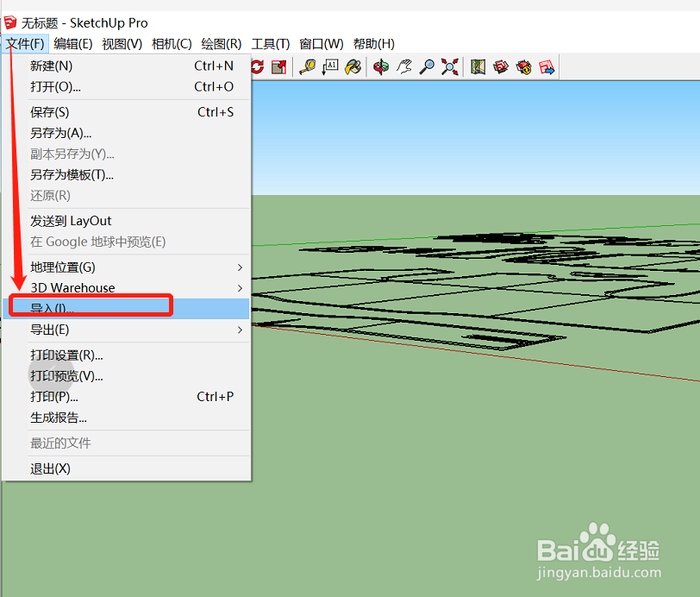Expand the 导出(E) submenu arrow
The image size is (700, 597).
(240, 330)
